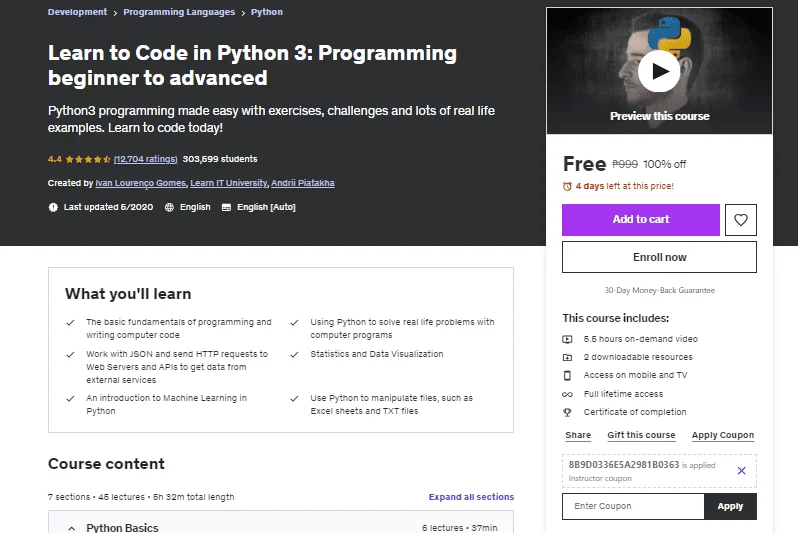The height and width of the screenshot is (533, 798).
Task: Click the checkmark beside Statistics and Data Visualization
Action: pyautogui.click(x=294, y=355)
